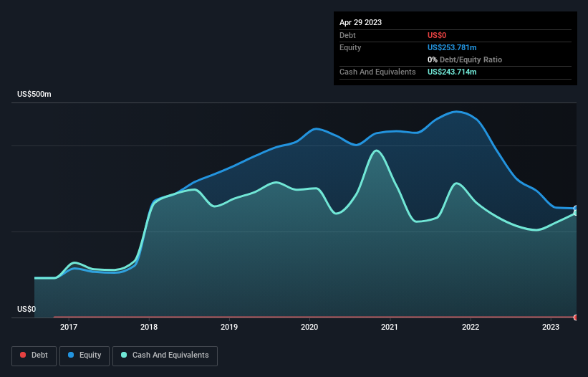Jump to the 2022 axis label
Image resolution: width=588 pixels, height=377 pixels.
(x=471, y=328)
